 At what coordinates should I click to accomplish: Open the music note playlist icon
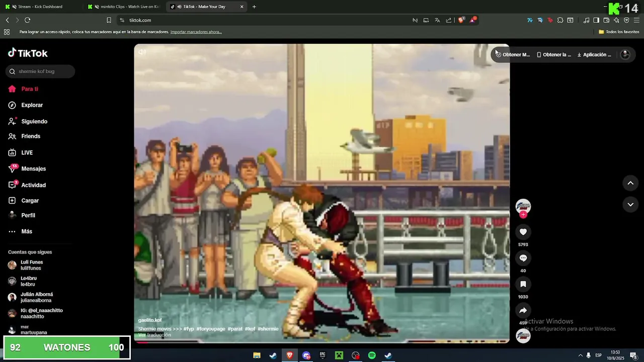[586, 20]
